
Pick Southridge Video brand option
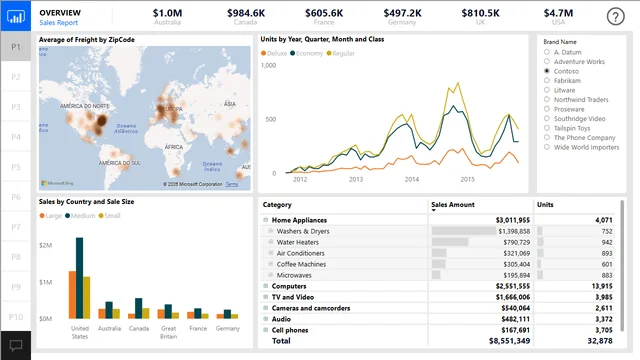(547, 118)
